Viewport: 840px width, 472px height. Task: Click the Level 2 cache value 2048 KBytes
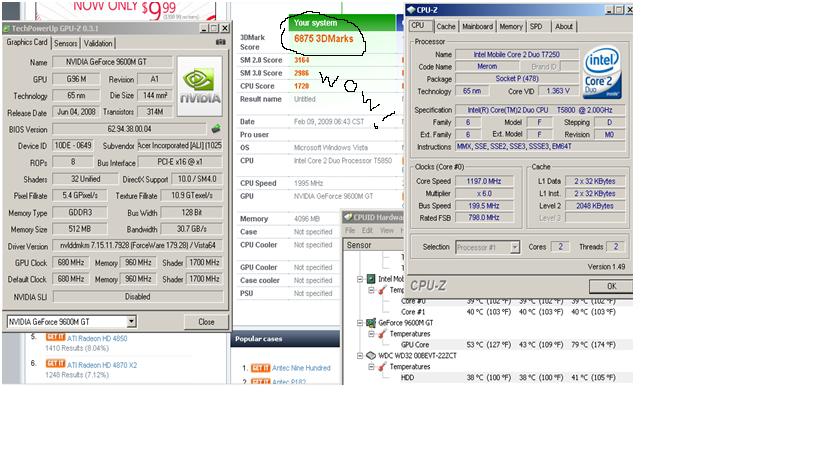click(x=595, y=206)
